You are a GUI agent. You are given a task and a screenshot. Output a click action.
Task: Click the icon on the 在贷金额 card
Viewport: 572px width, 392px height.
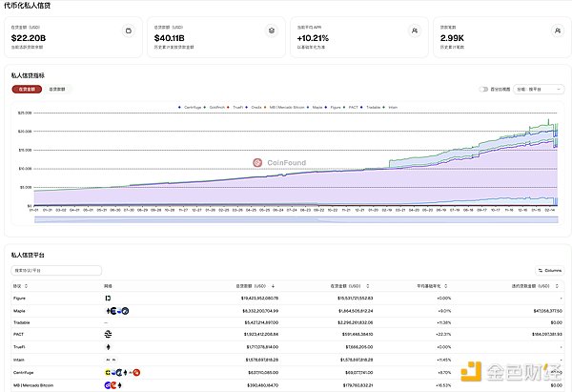[129, 31]
